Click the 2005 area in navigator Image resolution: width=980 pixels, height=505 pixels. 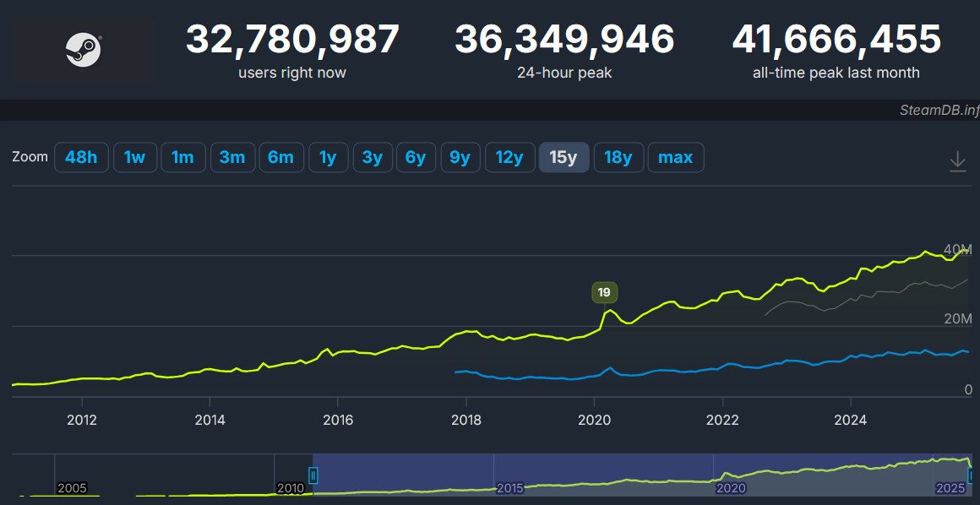tap(72, 487)
